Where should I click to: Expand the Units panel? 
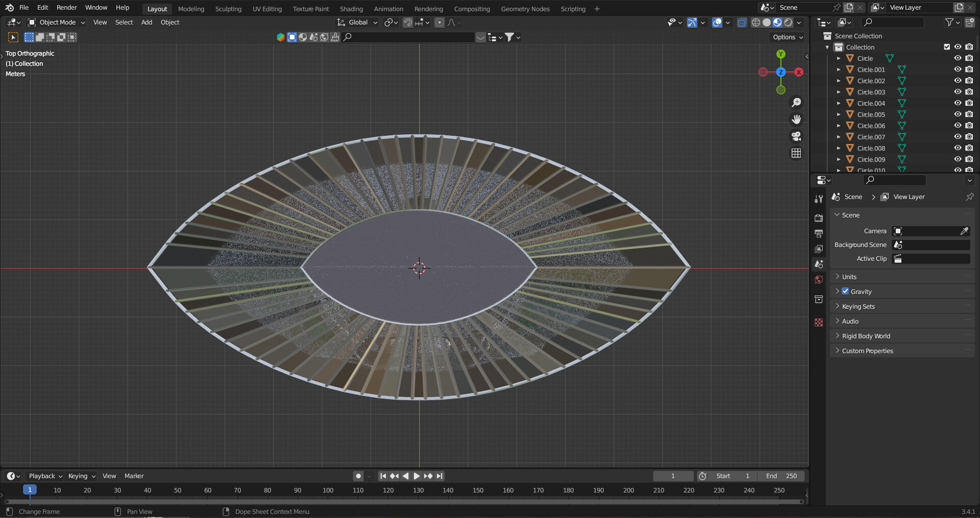[x=849, y=277]
